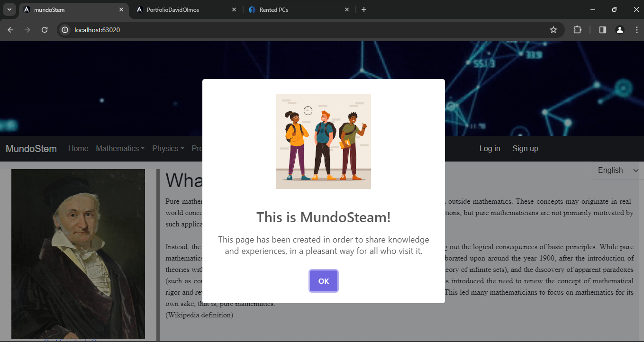Go forward to the next page
644x342 pixels.
[x=27, y=30]
